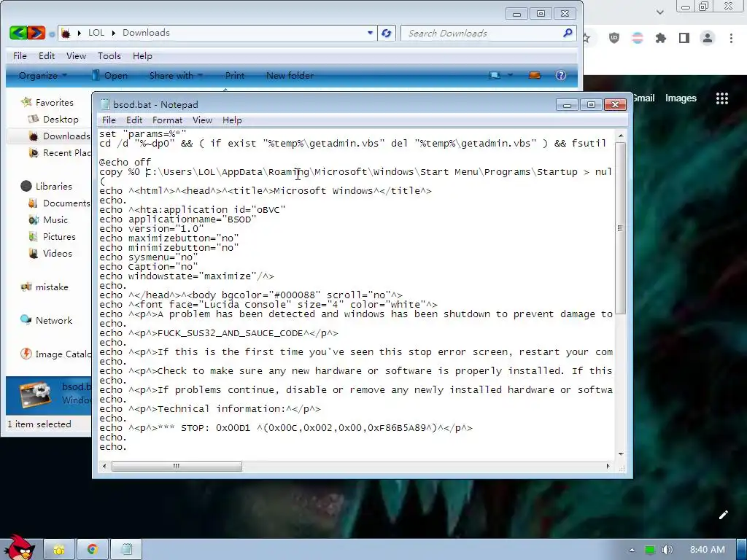Viewport: 747px width, 560px height.
Task: Open the volume speaker tray icon
Action: pos(667,550)
